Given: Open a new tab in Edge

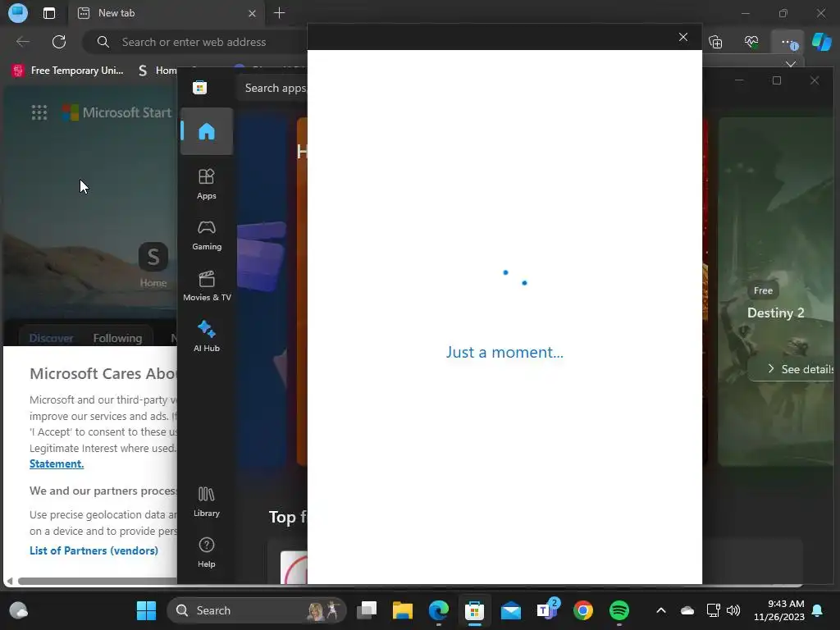Looking at the screenshot, I should pyautogui.click(x=279, y=13).
